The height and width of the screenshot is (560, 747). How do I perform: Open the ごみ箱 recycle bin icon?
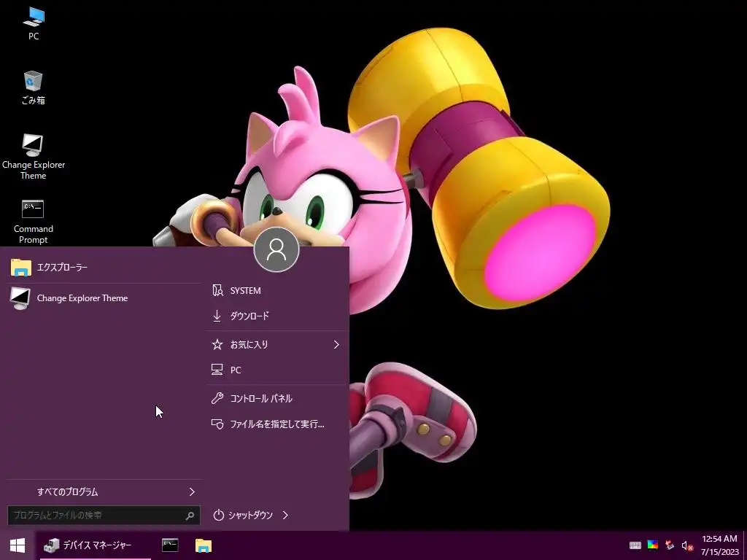[x=34, y=87]
